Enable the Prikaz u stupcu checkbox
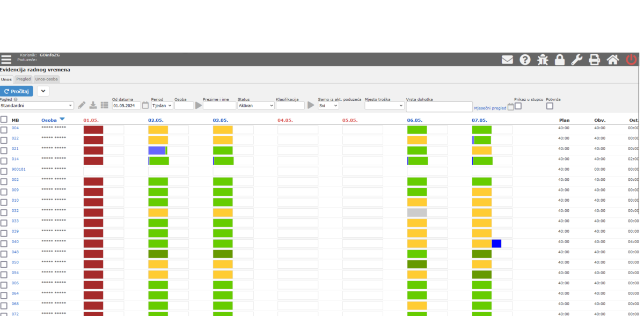Screen dimensions: 644x316 [x=518, y=106]
